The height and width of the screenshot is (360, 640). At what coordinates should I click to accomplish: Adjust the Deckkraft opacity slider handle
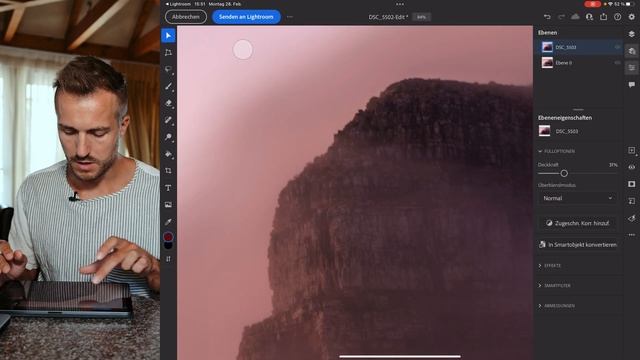pyautogui.click(x=564, y=173)
